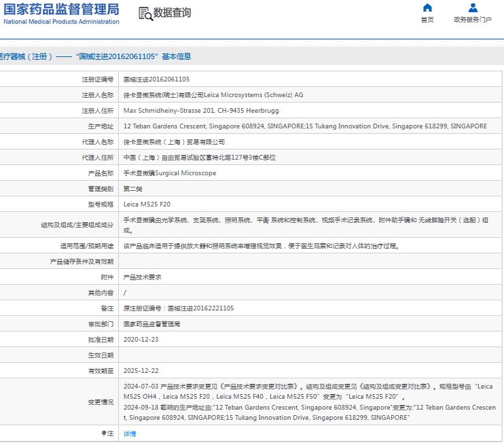Click the 代理人名称 row label
504x447 pixels.
(98, 142)
